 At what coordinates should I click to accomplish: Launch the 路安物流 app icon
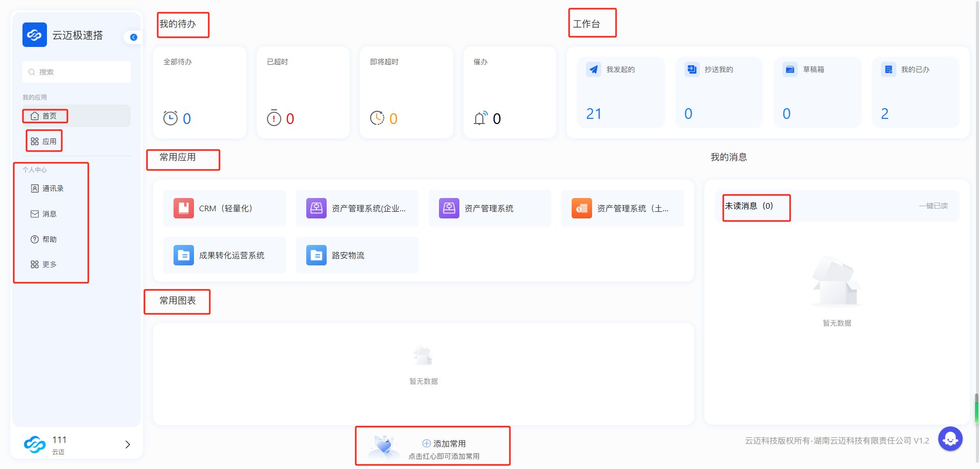[x=316, y=255]
